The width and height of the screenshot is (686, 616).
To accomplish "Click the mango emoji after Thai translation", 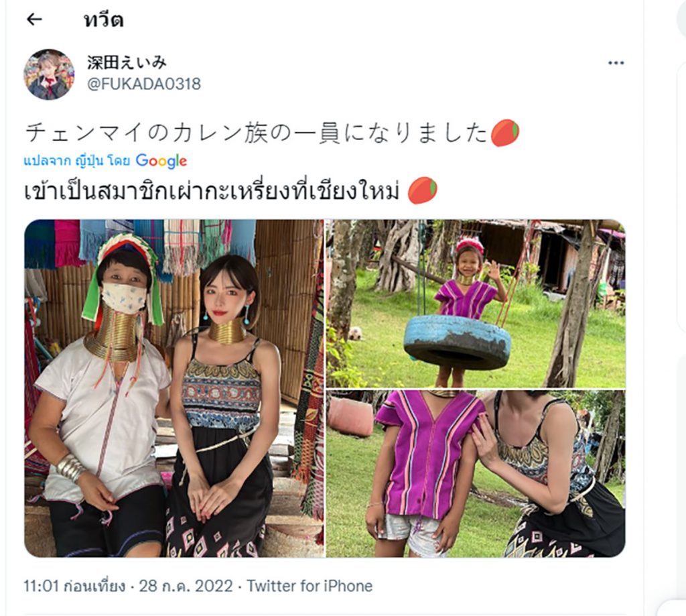I will coord(423,190).
